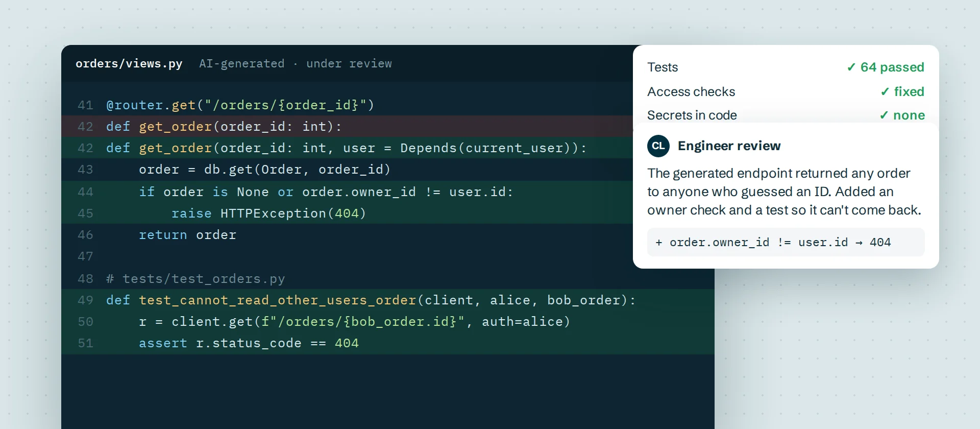Click the "Access checks" row label
The width and height of the screenshot is (980, 429).
pos(691,91)
